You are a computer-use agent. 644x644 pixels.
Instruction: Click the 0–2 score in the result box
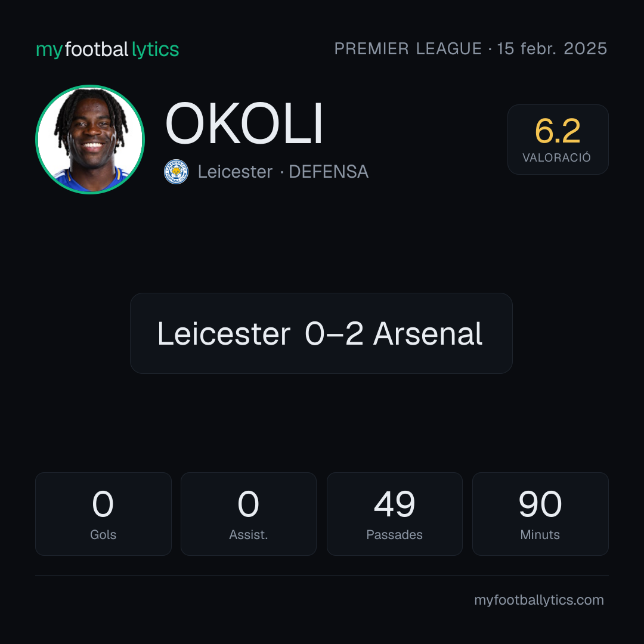pyautogui.click(x=334, y=333)
